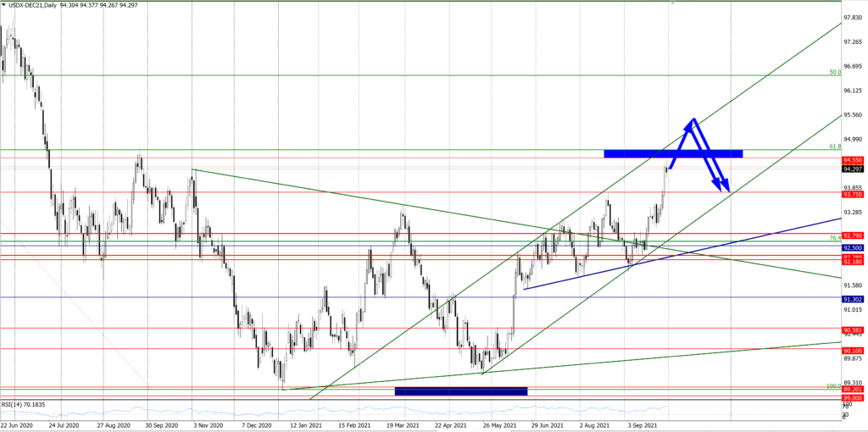Click the red 94.550 price label
The image size is (868, 432).
click(853, 159)
